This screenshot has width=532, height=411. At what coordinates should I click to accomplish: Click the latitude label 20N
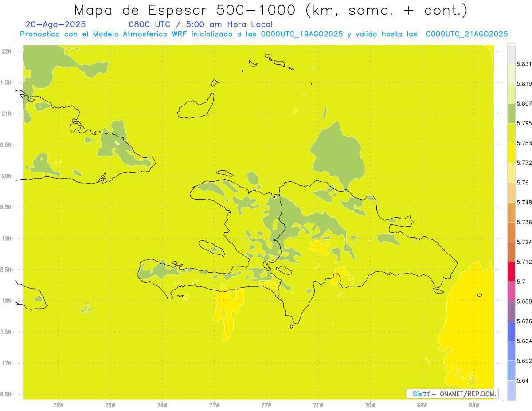(8, 176)
